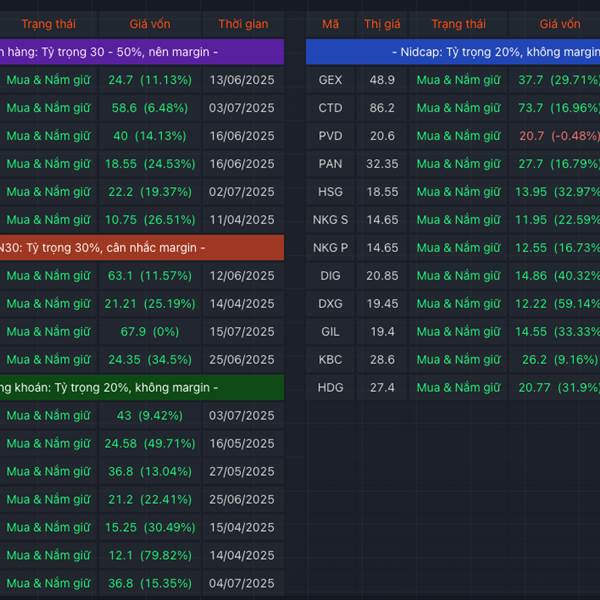Select the orange 'Tỷ trọng 30%, cân nhắc margin' banner
This screenshot has width=600, height=600.
(x=142, y=248)
